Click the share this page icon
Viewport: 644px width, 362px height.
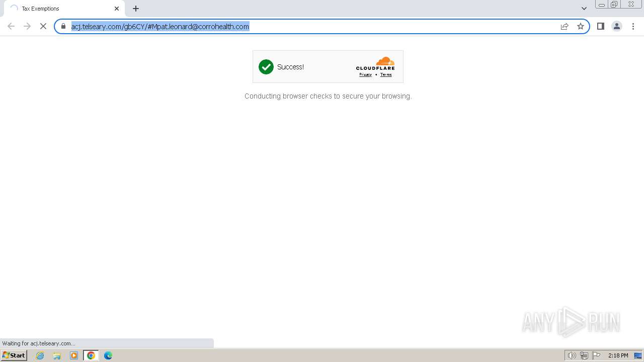coord(565,26)
